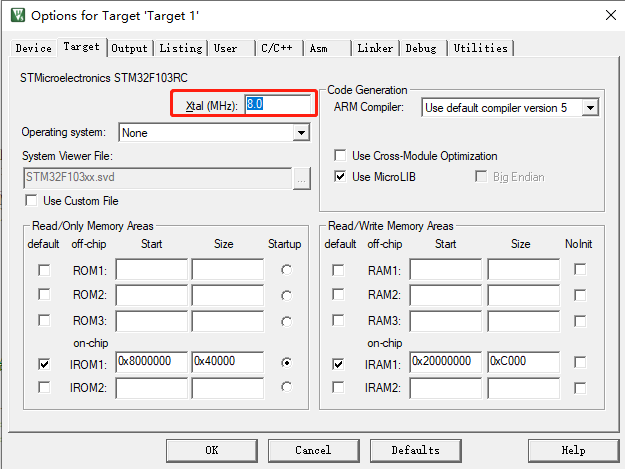Enable NoInit for RAM3
Image resolution: width=625 pixels, height=469 pixels.
580,321
